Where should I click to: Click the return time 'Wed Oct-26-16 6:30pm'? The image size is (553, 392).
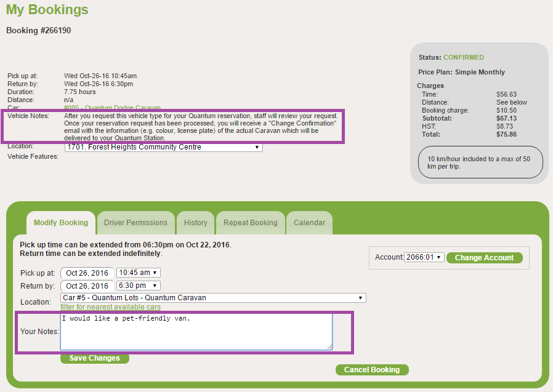pos(99,84)
